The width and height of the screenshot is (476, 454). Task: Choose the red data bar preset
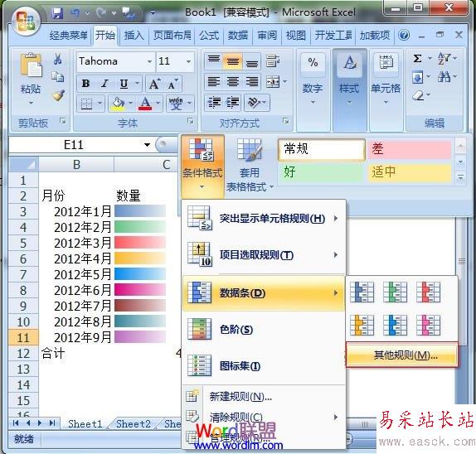click(428, 292)
